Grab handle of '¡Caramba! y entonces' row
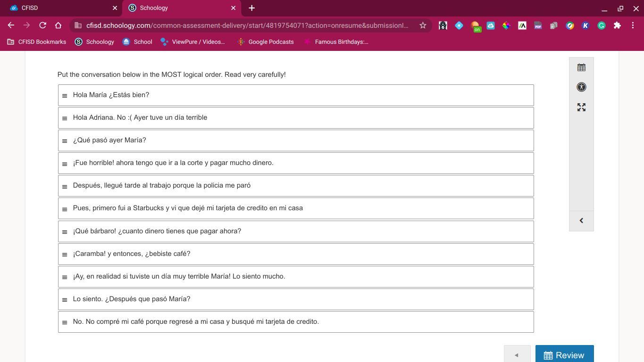 pos(65,255)
